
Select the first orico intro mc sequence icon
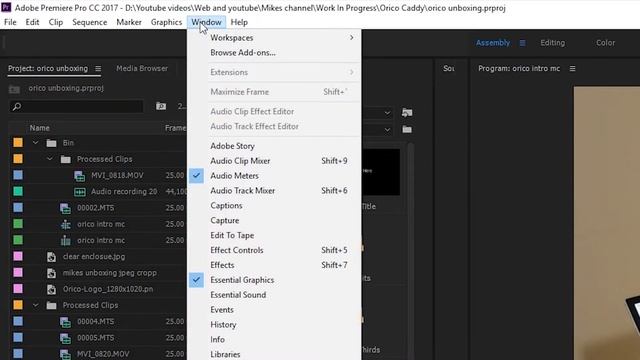click(65, 224)
